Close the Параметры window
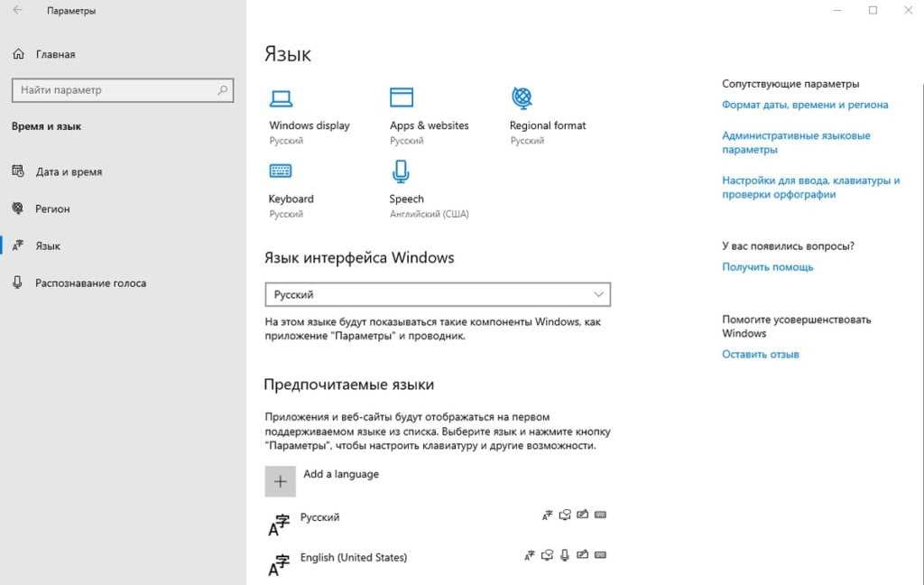 point(908,10)
